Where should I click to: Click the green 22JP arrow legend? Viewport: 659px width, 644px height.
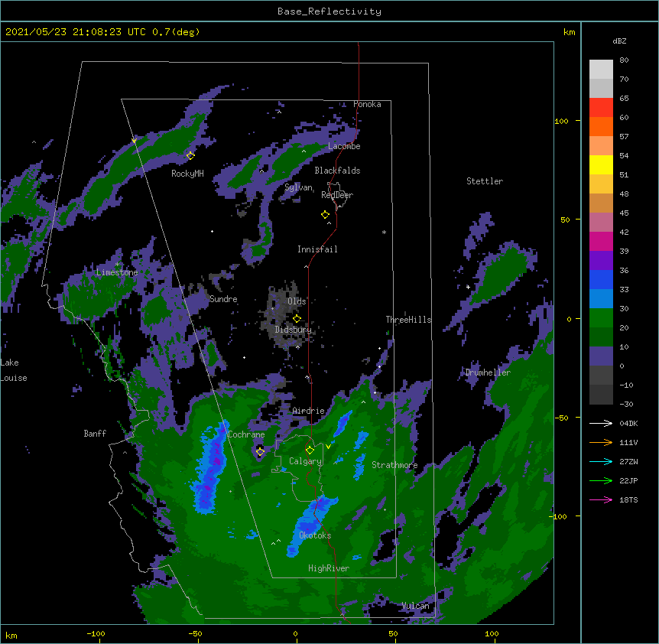601,480
